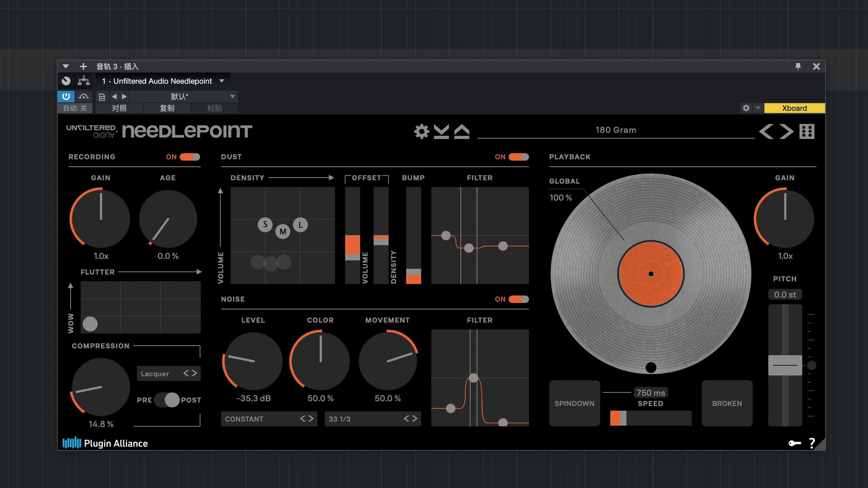Image resolution: width=868 pixels, height=488 pixels.
Task: Click the 750 ms spindown speed value
Action: tap(651, 393)
